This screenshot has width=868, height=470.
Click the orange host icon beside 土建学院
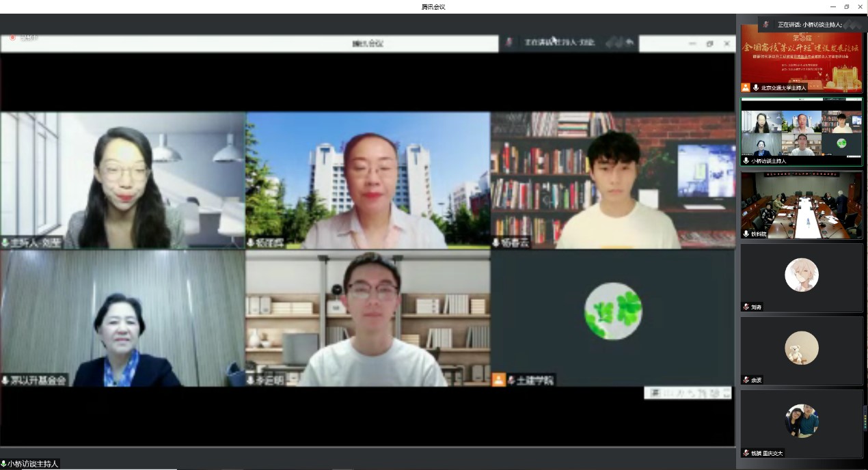click(x=499, y=379)
